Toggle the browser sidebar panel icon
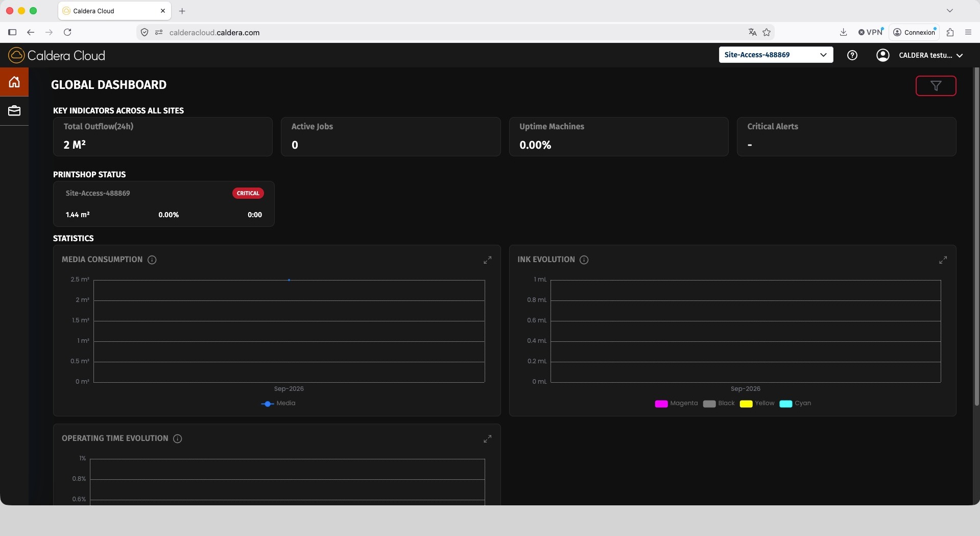 12,32
